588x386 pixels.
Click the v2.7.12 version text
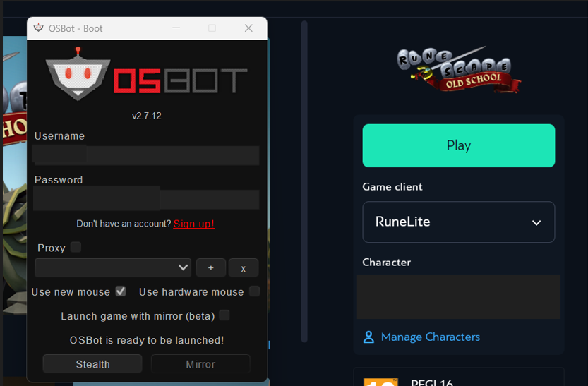[147, 116]
